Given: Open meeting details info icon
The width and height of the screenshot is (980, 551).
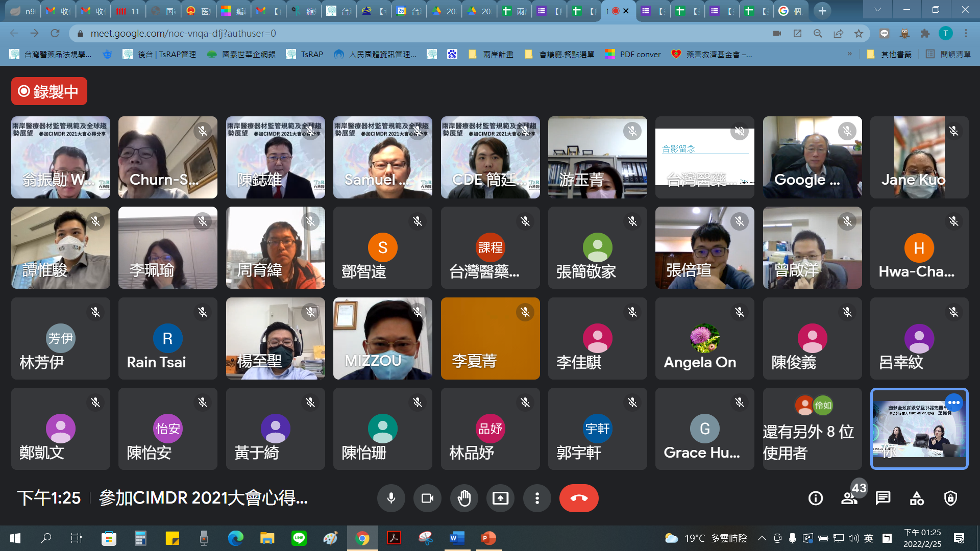Looking at the screenshot, I should click(x=816, y=498).
